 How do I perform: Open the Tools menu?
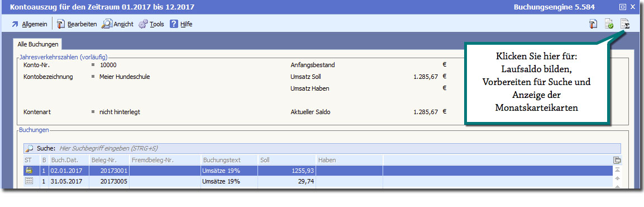tap(151, 24)
